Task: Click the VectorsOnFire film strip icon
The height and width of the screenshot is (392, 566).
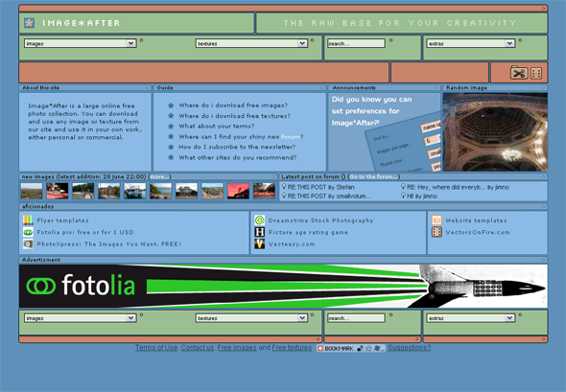Action: coord(436,232)
